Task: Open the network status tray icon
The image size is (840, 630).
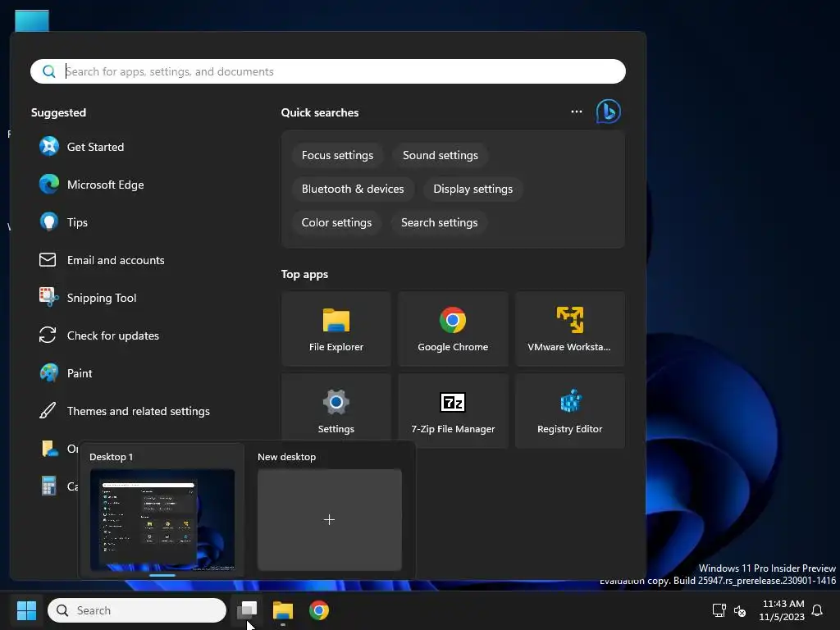Action: [719, 610]
